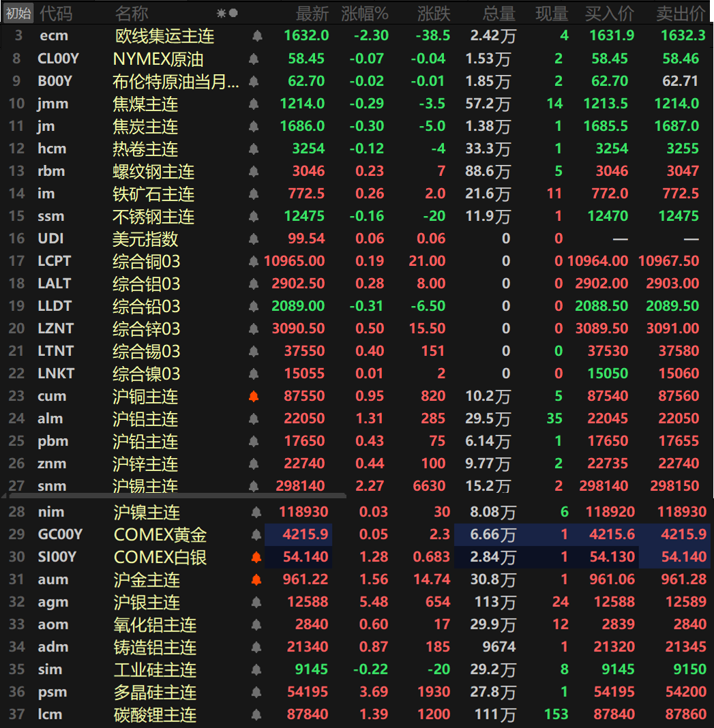Click the alert bell for 碳酸锂主连

tap(256, 715)
